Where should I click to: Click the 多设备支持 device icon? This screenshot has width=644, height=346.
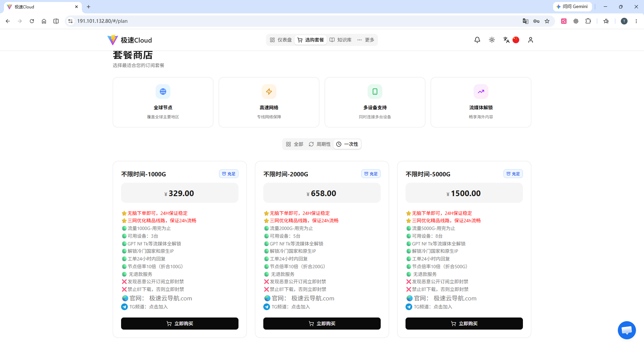click(x=375, y=92)
